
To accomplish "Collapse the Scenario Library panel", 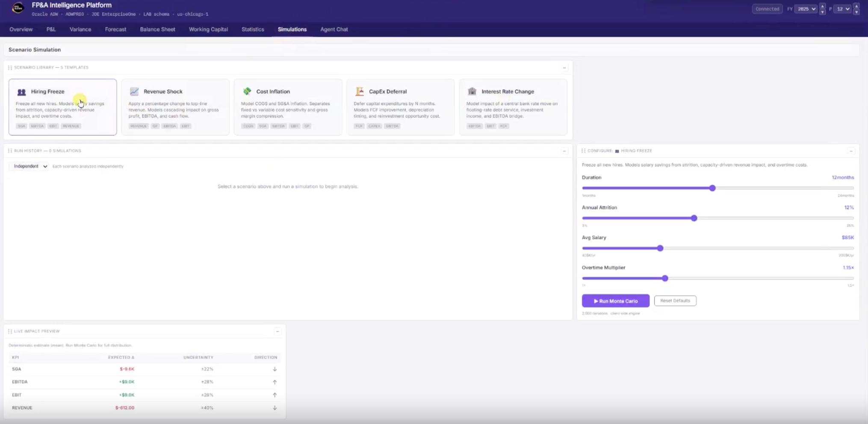I will point(564,68).
